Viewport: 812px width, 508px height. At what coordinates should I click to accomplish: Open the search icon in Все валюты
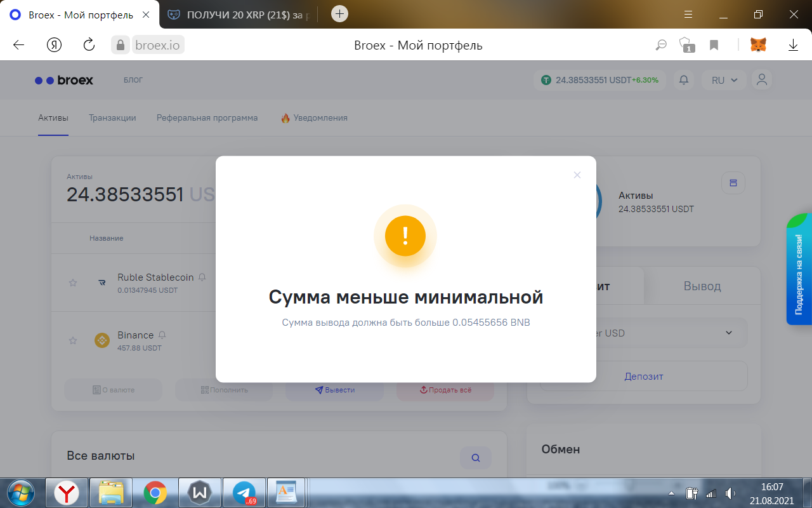click(x=476, y=457)
